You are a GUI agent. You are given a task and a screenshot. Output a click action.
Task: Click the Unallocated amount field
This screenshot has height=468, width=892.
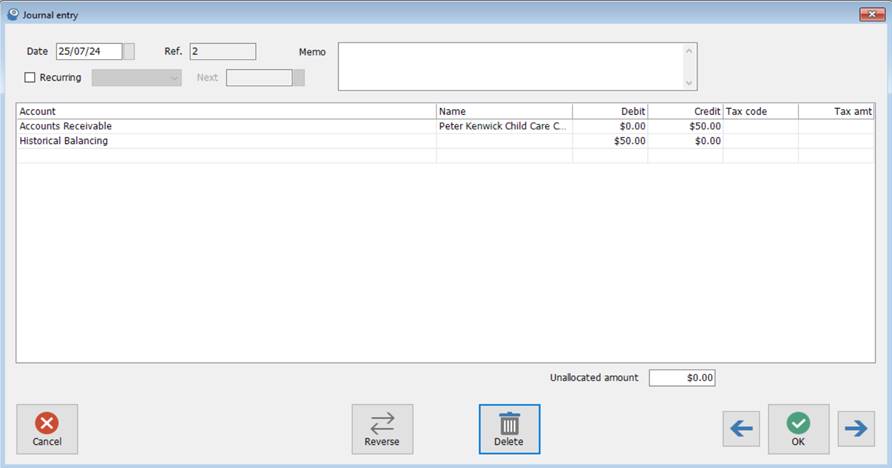click(x=682, y=378)
